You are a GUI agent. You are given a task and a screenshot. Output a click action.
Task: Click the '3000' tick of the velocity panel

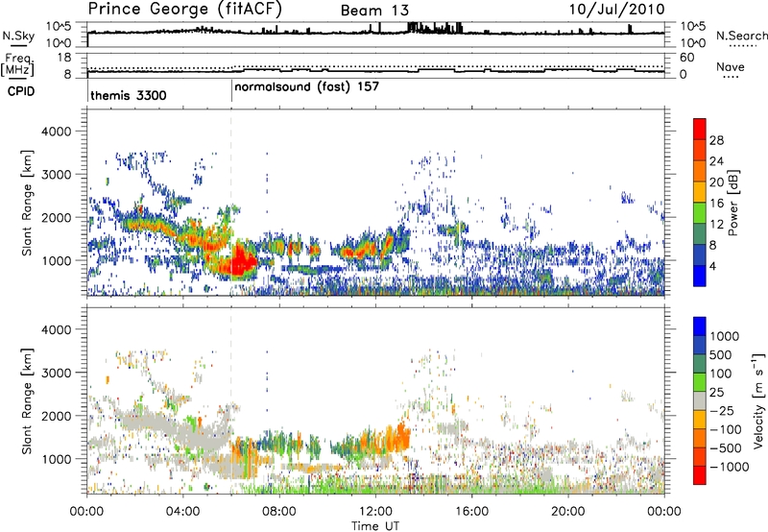point(56,373)
